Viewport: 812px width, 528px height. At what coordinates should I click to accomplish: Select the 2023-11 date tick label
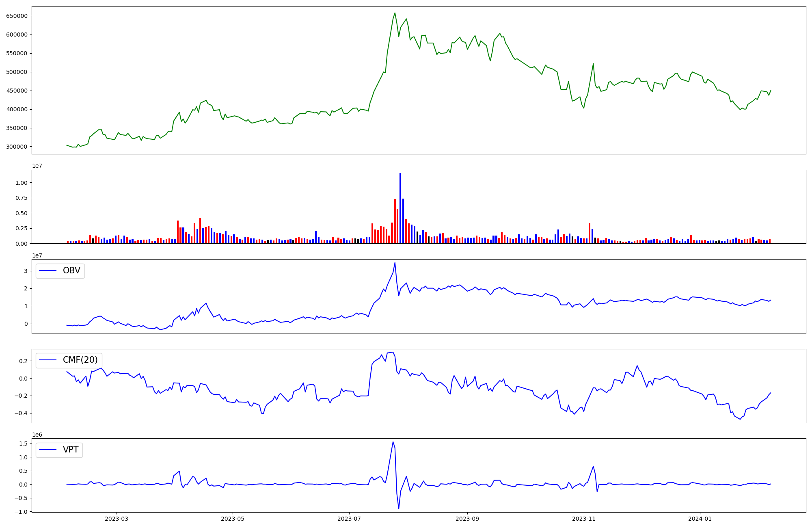click(x=584, y=519)
